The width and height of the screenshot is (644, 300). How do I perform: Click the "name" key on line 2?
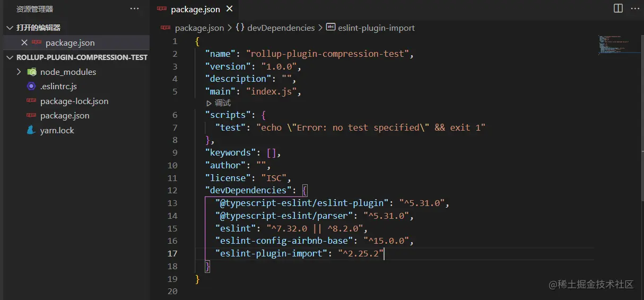point(221,54)
